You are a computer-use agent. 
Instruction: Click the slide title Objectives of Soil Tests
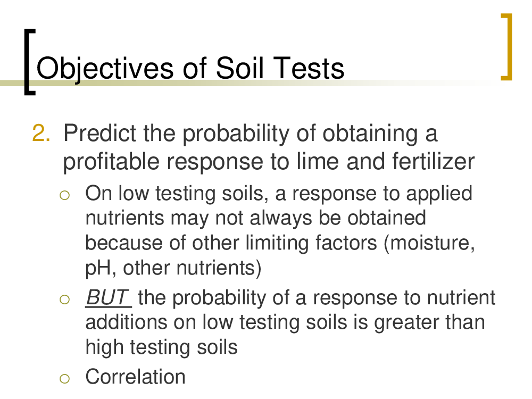tap(190, 69)
